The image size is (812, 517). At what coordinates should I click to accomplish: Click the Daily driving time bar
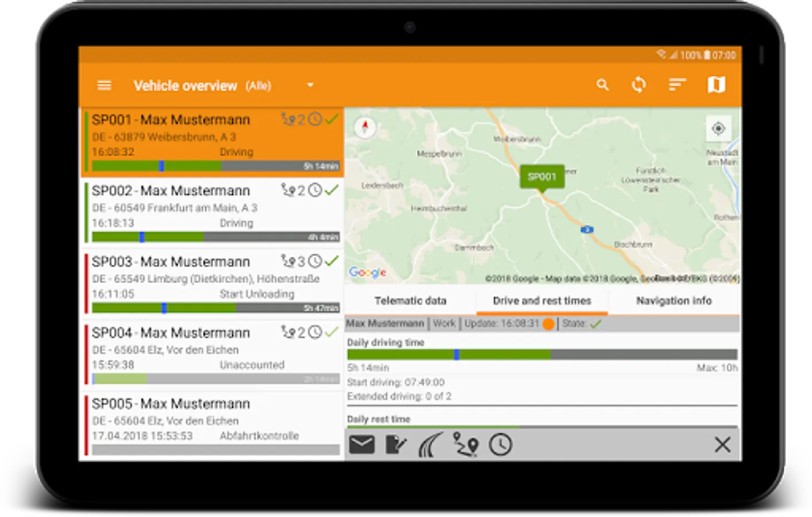[x=542, y=354]
